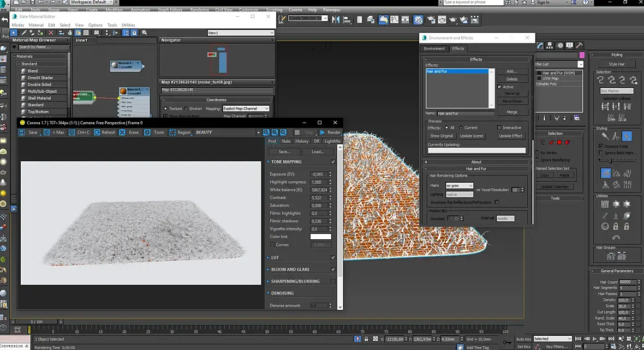644x350 pixels.
Task: Toggle the Tone Mapping checkbox
Action: tap(333, 162)
